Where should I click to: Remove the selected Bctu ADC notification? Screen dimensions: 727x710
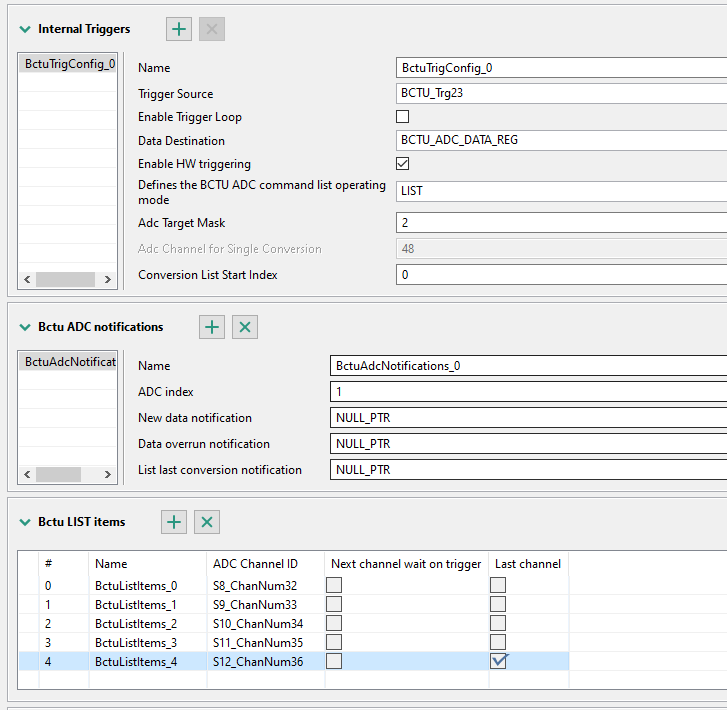pos(245,326)
